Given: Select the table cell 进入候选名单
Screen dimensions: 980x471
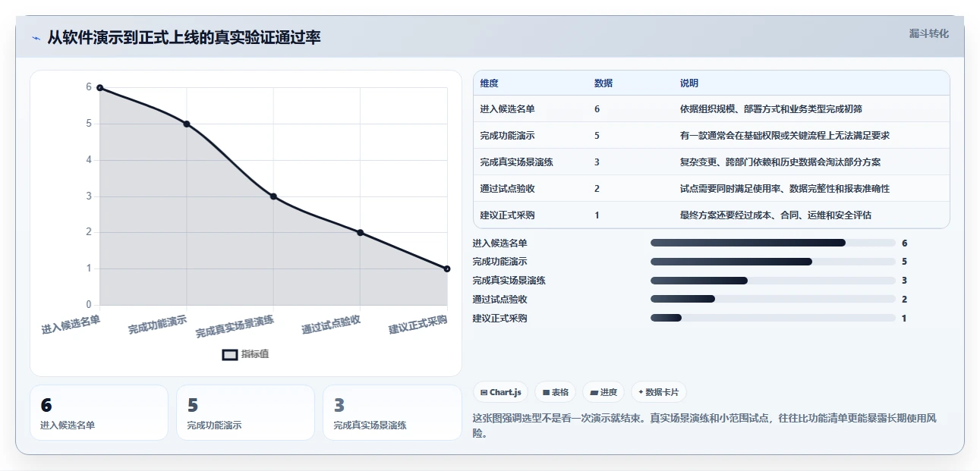Looking at the screenshot, I should (508, 109).
